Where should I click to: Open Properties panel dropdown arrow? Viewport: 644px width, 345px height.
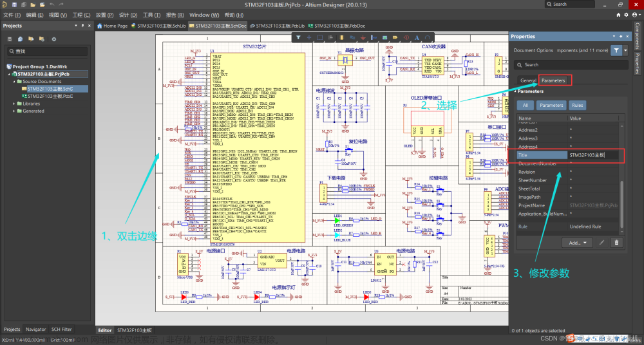(x=614, y=37)
